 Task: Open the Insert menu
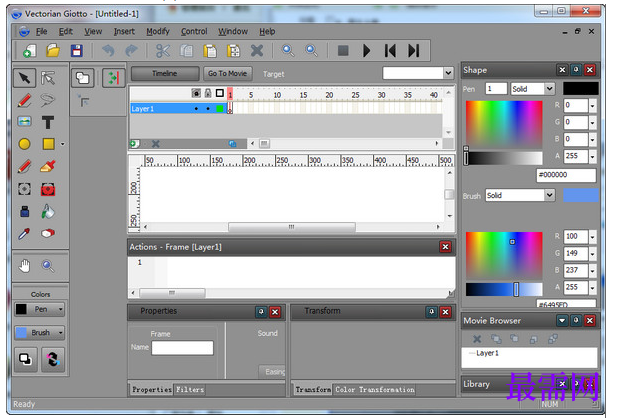tap(124, 32)
